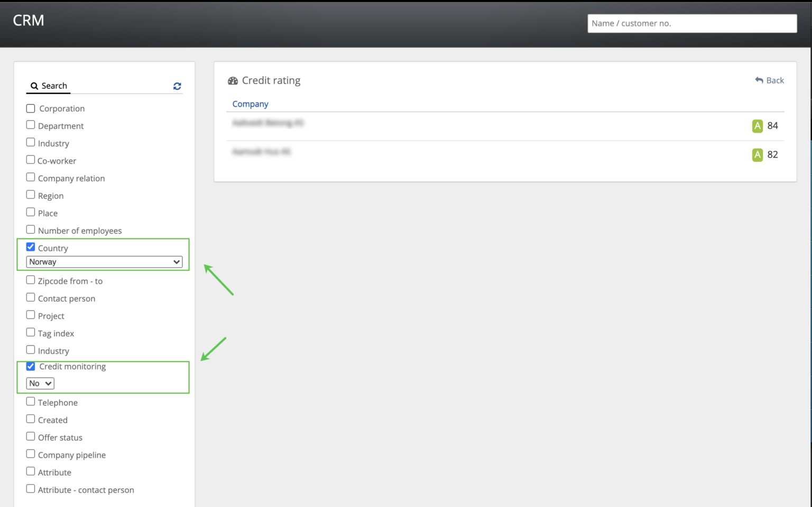Click the gauge icon beside Credit rating
This screenshot has height=507, width=812.
coord(233,81)
